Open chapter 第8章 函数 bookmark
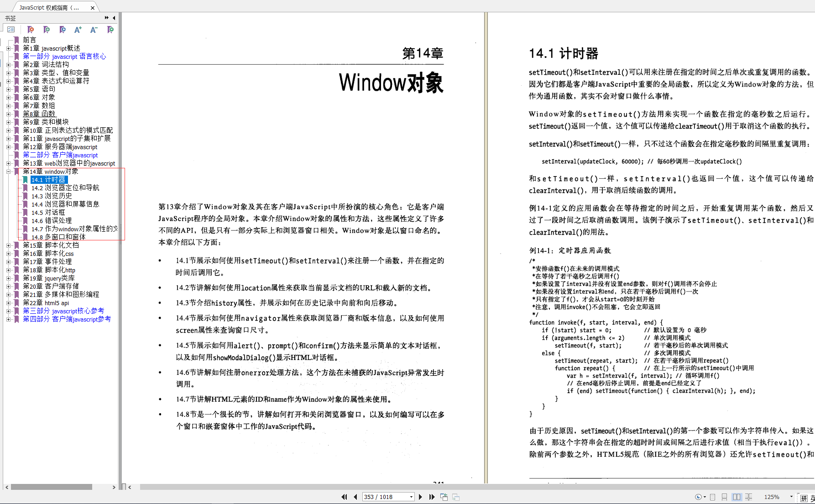 (x=39, y=114)
